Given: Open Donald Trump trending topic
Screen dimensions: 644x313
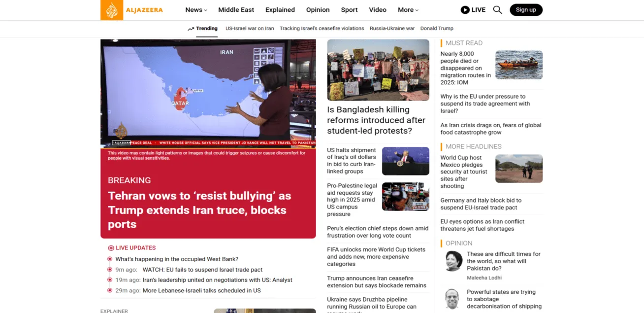Looking at the screenshot, I should pos(437,29).
